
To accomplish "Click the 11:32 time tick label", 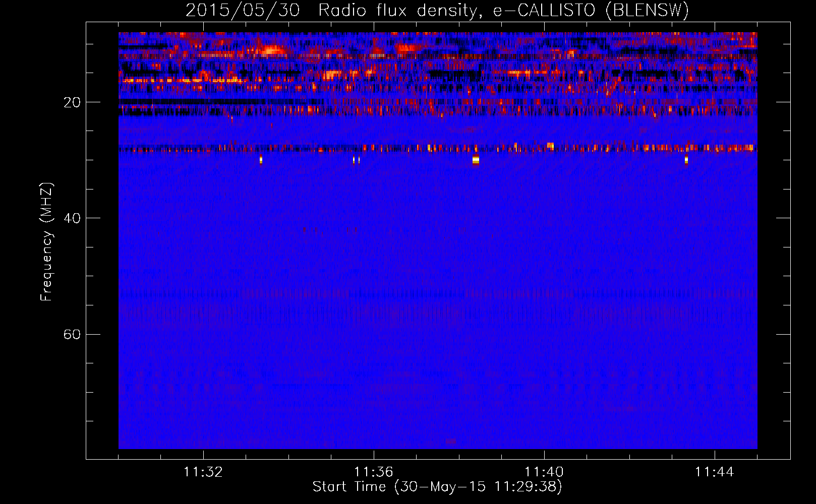I will point(203,472).
